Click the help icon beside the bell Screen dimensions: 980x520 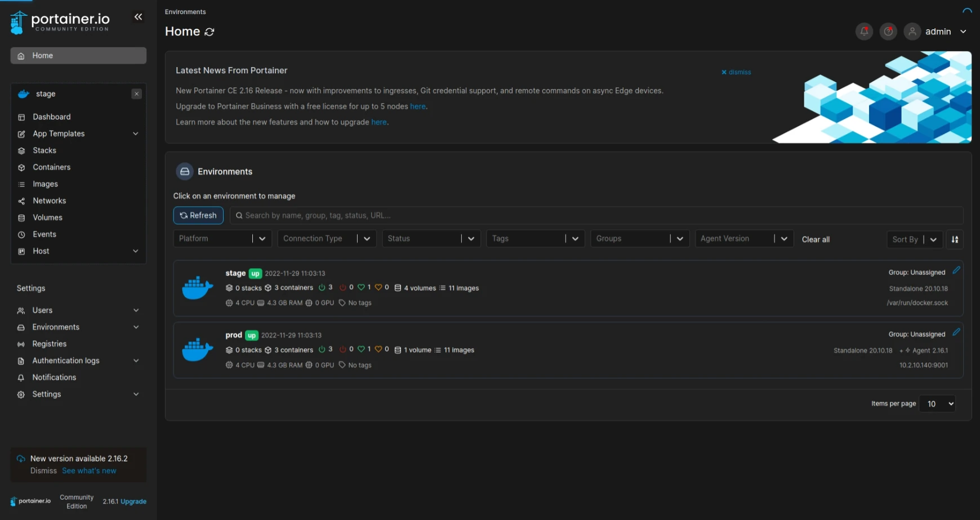(888, 32)
